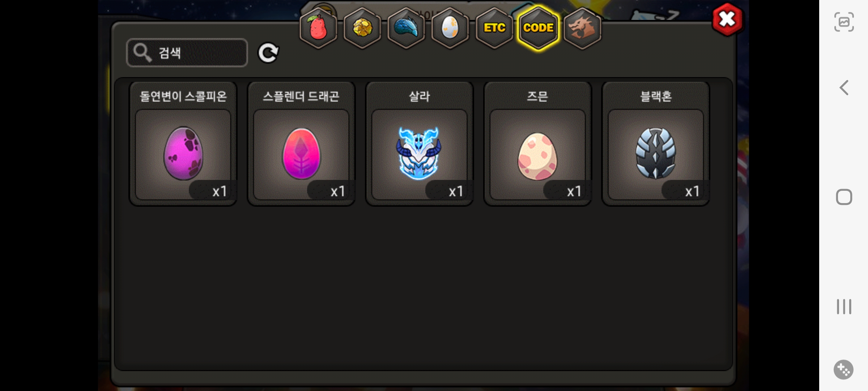The width and height of the screenshot is (868, 391).
Task: Select the 돌연변이 스콜피온 purple egg
Action: coord(183,144)
